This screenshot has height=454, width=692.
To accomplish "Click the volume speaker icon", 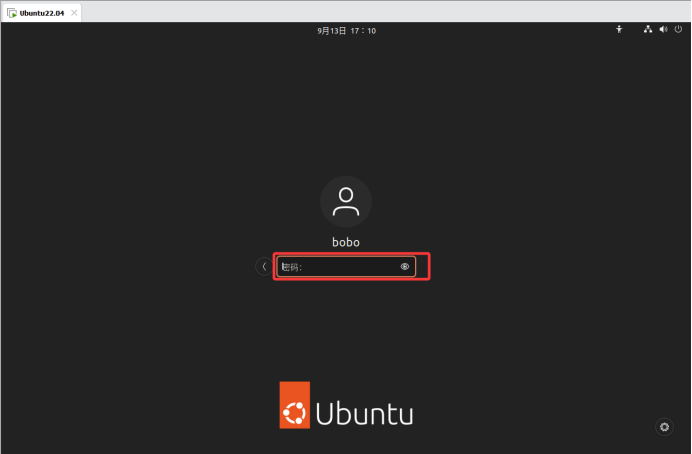I will point(663,30).
